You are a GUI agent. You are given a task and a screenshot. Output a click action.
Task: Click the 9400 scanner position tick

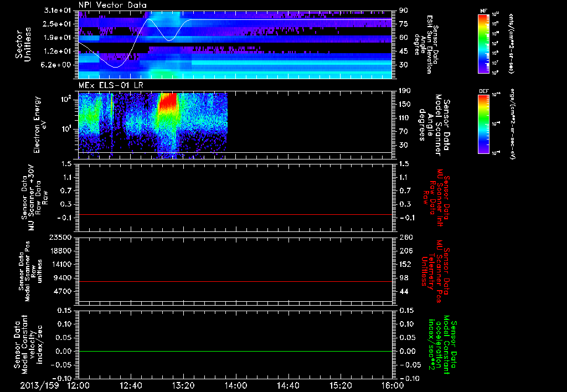pyautogui.click(x=63, y=278)
